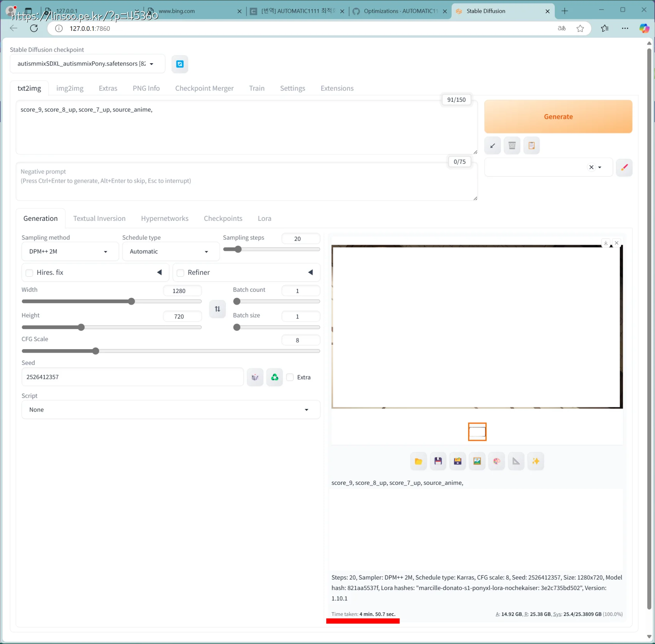
Task: Open the Checkpoint Merger tab
Action: 204,88
